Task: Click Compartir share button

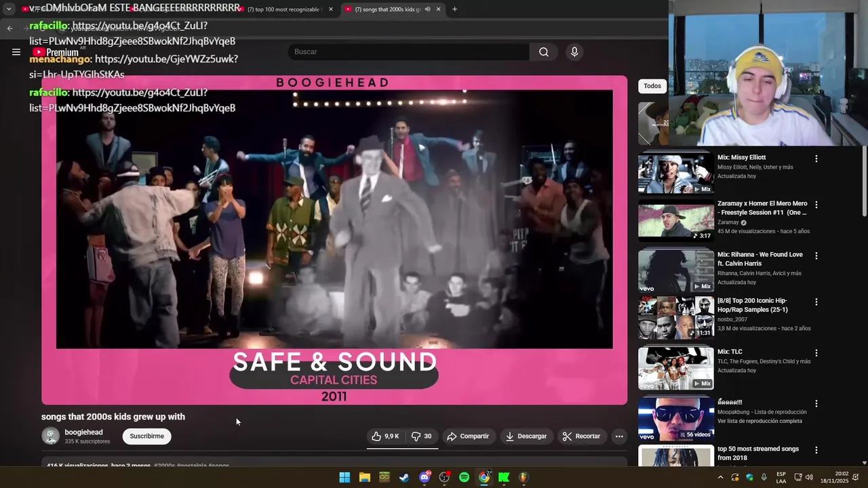Action: 468,436
